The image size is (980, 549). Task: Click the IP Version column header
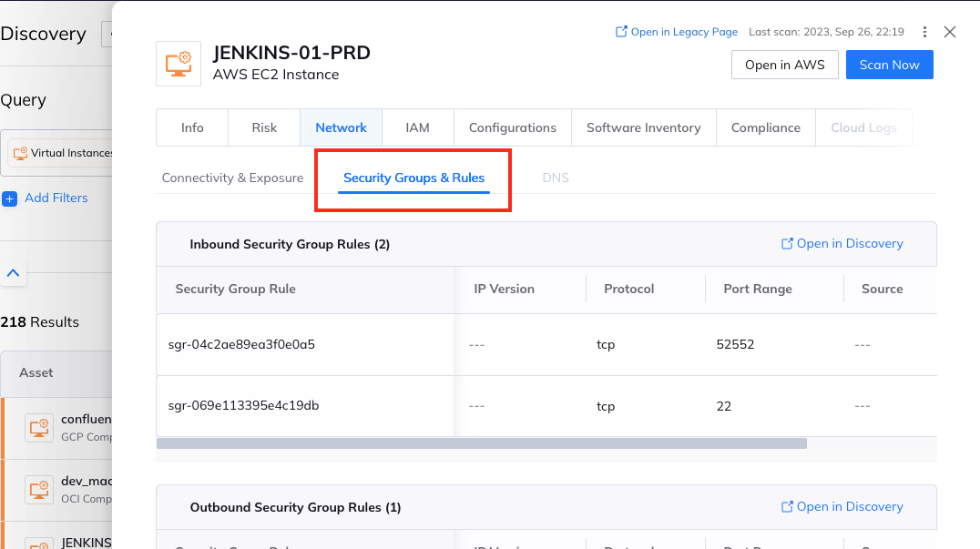(504, 290)
